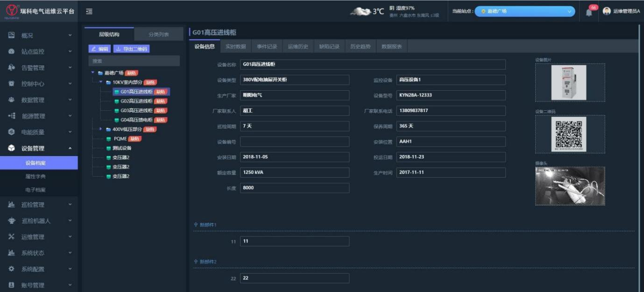Image resolution: width=644 pixels, height=292 pixels.
Task: Expand the 400V低压部分 tree node
Action: coord(100,129)
